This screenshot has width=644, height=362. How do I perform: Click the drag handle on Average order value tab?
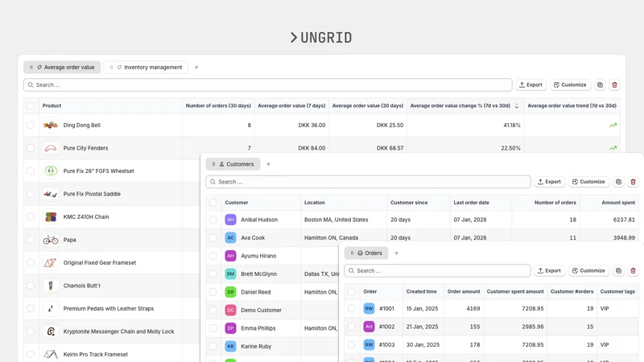(x=31, y=68)
